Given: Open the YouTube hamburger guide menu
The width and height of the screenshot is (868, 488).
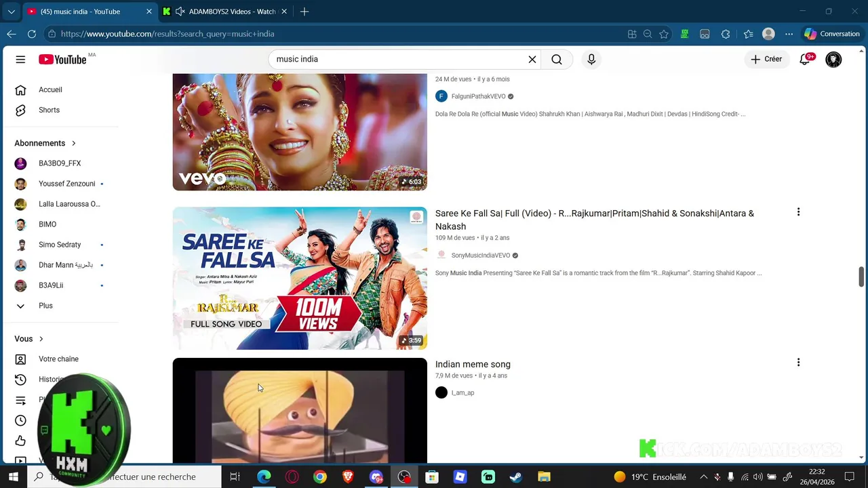Looking at the screenshot, I should point(20,60).
